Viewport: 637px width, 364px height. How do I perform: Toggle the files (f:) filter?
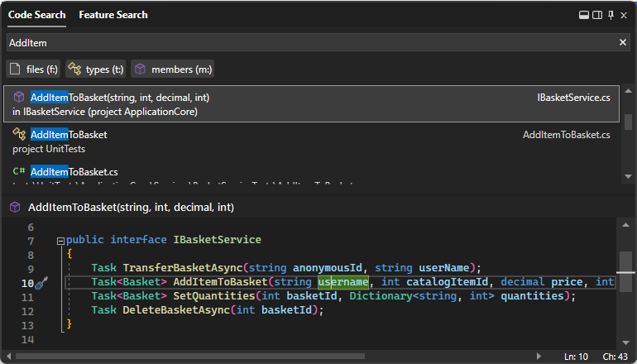[33, 69]
